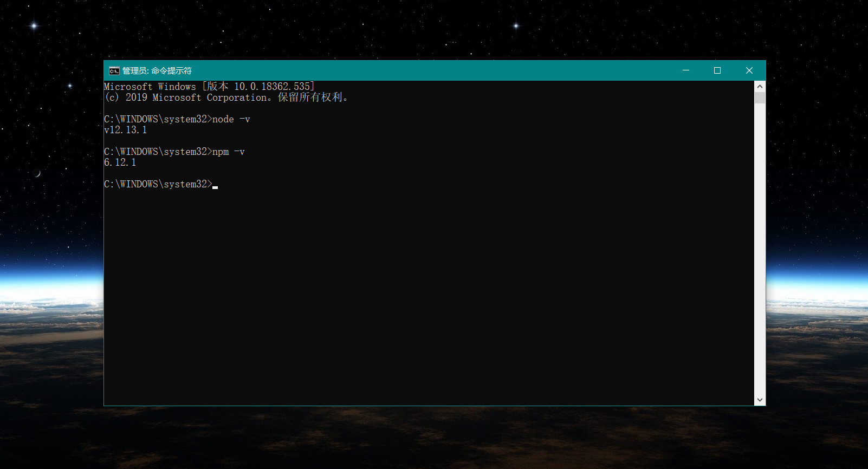Image resolution: width=868 pixels, height=469 pixels.
Task: Click the prompt path before 'node -v'
Action: click(x=157, y=119)
